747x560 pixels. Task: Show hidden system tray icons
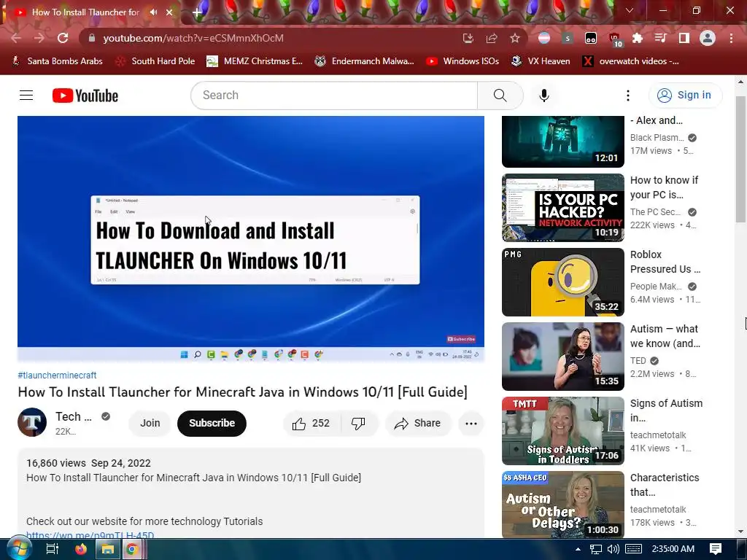[578, 549]
